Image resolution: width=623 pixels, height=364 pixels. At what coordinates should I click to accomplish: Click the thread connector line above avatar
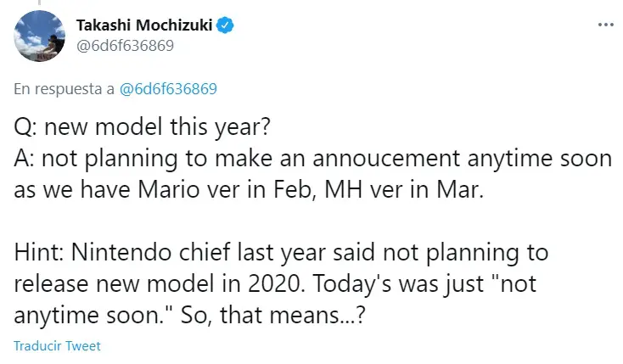coord(39,3)
